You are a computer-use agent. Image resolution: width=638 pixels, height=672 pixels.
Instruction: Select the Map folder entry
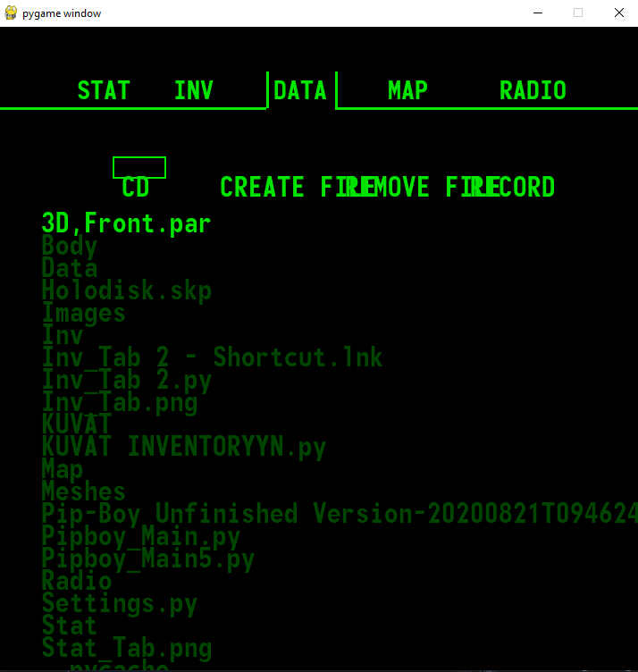pyautogui.click(x=63, y=469)
